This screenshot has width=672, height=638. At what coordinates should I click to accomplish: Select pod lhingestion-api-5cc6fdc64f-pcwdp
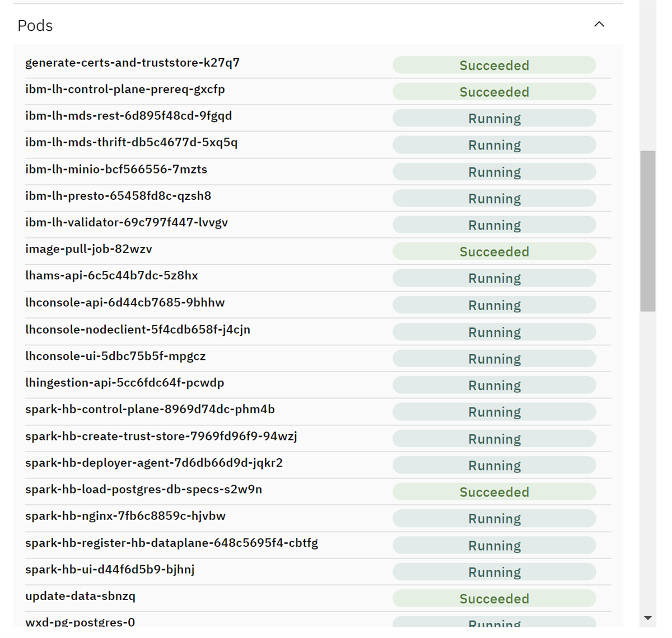point(125,383)
